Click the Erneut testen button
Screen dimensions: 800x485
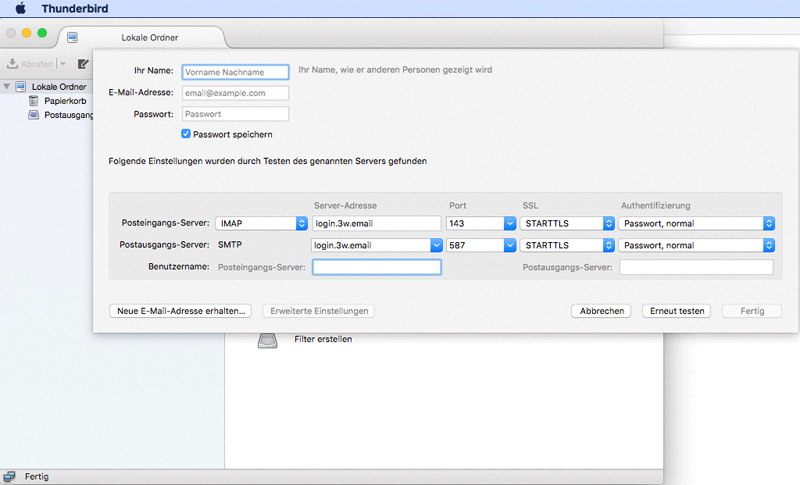pos(678,311)
